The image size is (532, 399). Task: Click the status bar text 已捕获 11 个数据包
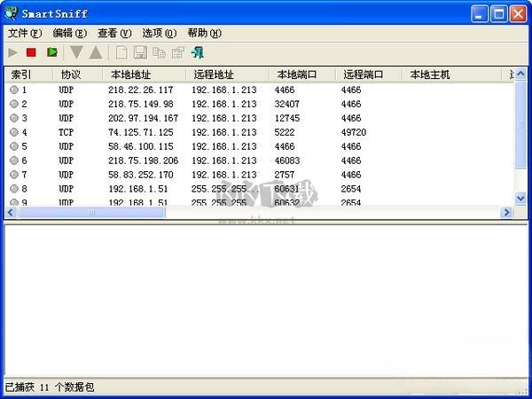(x=50, y=387)
